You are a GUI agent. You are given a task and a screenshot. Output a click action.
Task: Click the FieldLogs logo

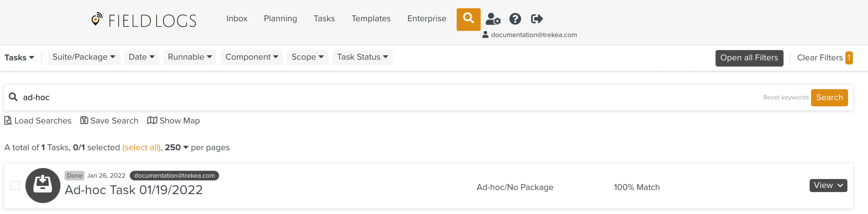click(x=144, y=20)
